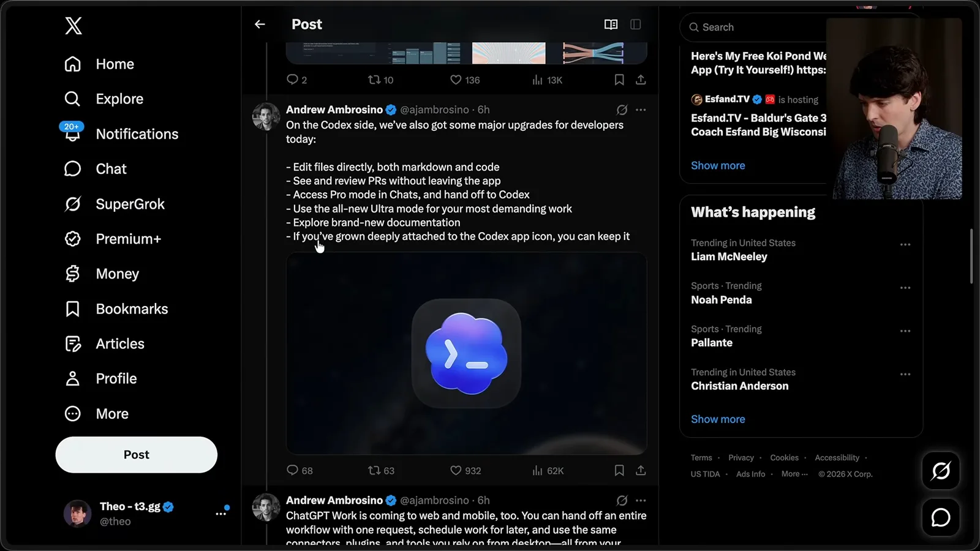Open trending topic Liam McNeeley
Screen dimensions: 980x551
(x=729, y=257)
